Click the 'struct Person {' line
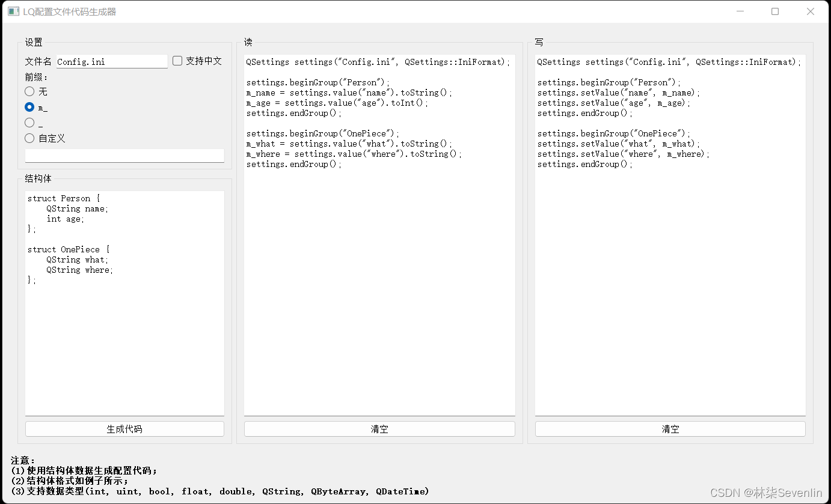Image resolution: width=831 pixels, height=504 pixels. click(x=64, y=198)
